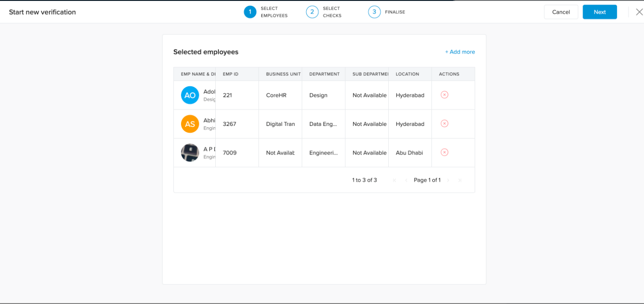The image size is (644, 304).
Task: Click the Cancel button
Action: (x=561, y=12)
